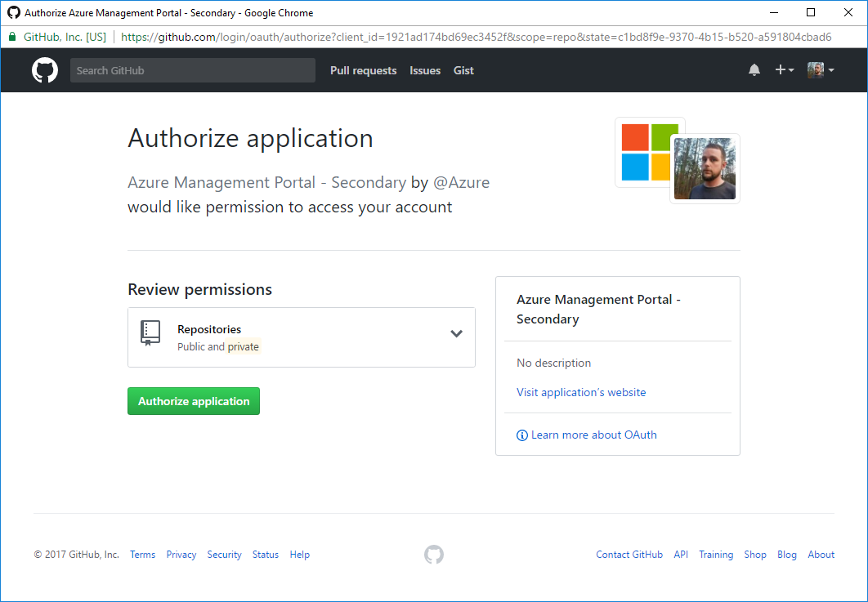Click the GitHub Octocat logo in header
This screenshot has width=868, height=602.
click(x=45, y=70)
